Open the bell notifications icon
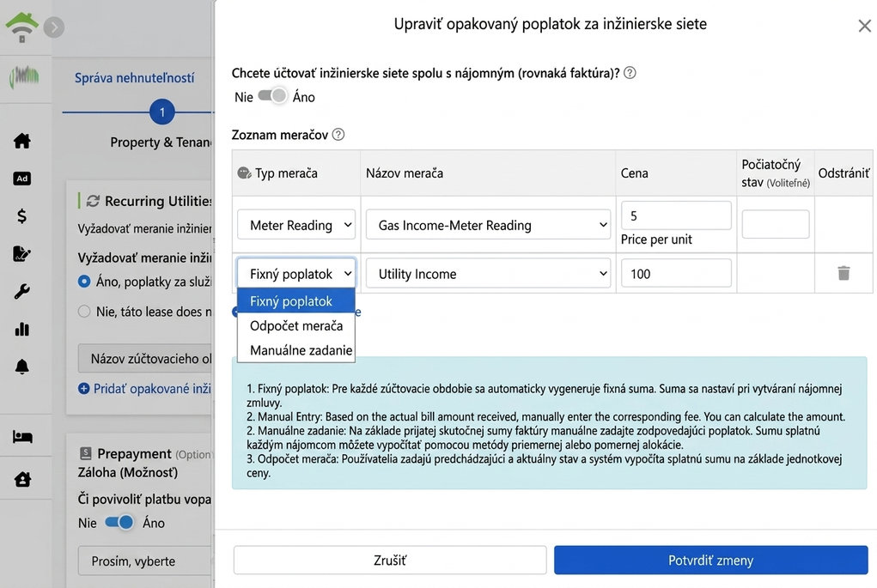The image size is (877, 588). [x=21, y=367]
